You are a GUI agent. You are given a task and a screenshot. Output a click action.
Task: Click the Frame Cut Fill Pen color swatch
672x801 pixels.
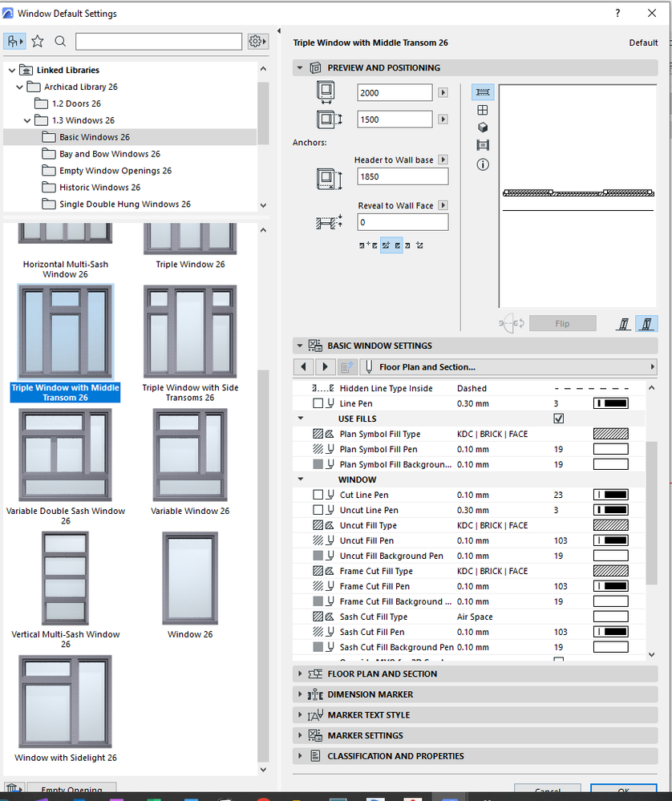click(611, 586)
